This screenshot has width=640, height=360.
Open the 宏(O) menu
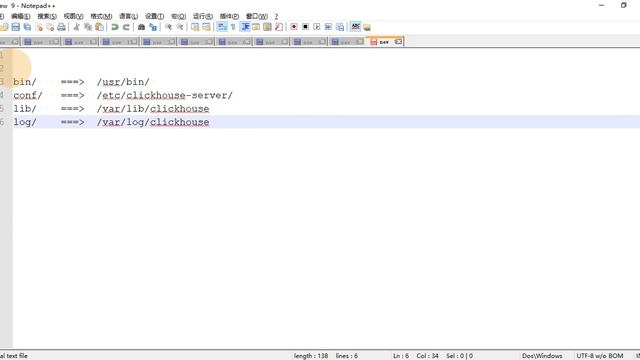point(178,16)
